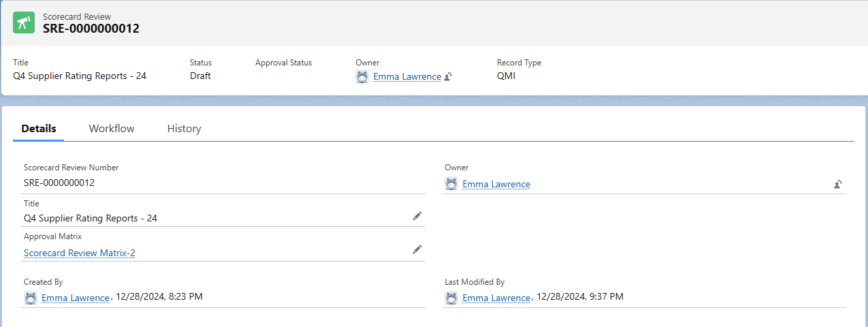This screenshot has width=868, height=327.
Task: Click Emma Lawrence under Last Modified By
Action: pos(496,298)
